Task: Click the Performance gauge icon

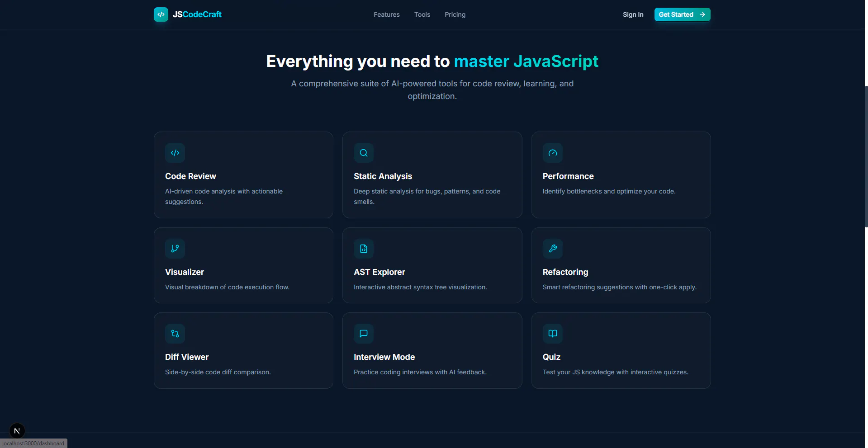Action: click(x=553, y=153)
